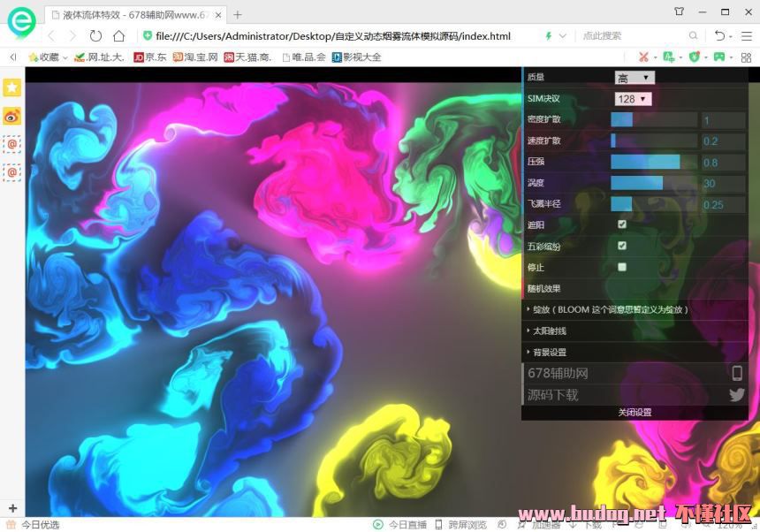
Task: Click 今日优选 in the status bar
Action: pos(34,525)
